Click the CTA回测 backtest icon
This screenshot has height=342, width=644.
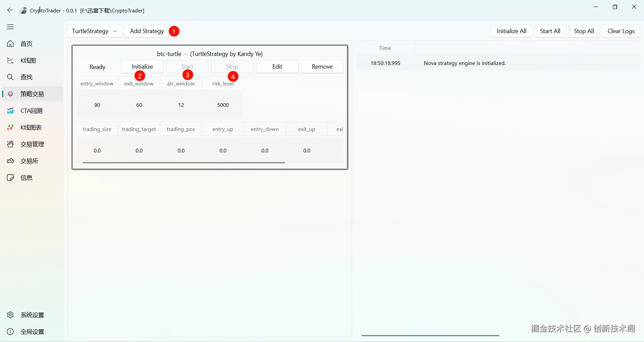pos(10,111)
